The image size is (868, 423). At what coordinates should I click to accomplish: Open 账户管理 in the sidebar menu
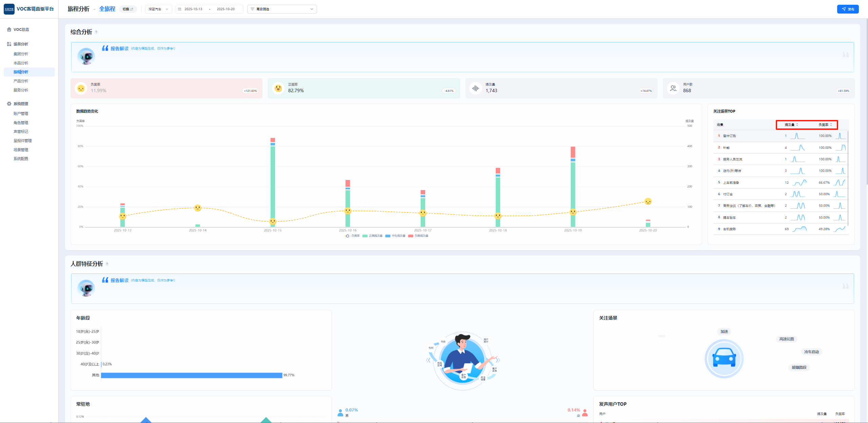click(x=21, y=114)
